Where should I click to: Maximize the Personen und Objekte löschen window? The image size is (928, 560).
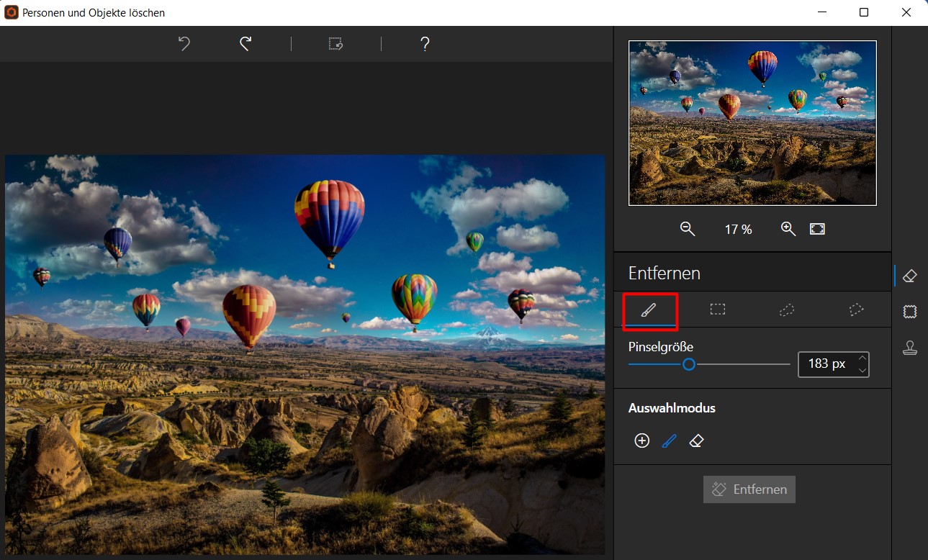(x=864, y=12)
